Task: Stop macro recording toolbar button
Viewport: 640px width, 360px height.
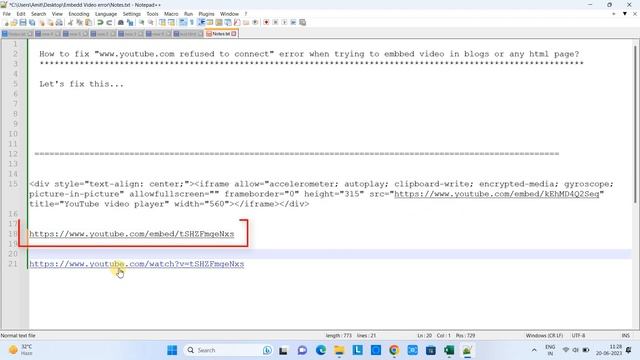Action: [275, 22]
